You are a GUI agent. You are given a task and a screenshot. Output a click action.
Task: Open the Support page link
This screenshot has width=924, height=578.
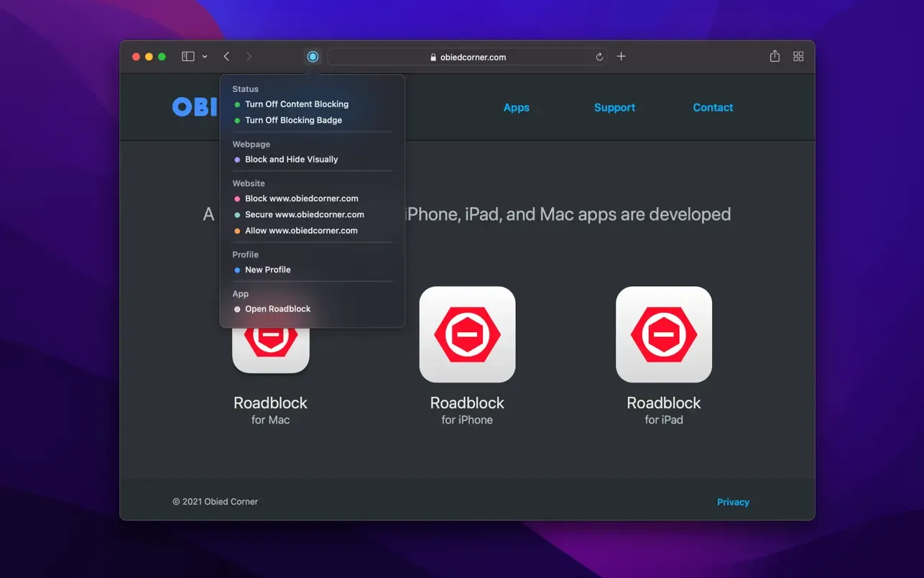tap(614, 108)
